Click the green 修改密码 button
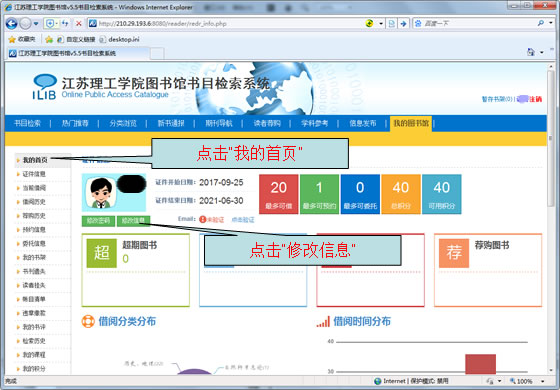This screenshot has width=560, height=390. (98, 221)
